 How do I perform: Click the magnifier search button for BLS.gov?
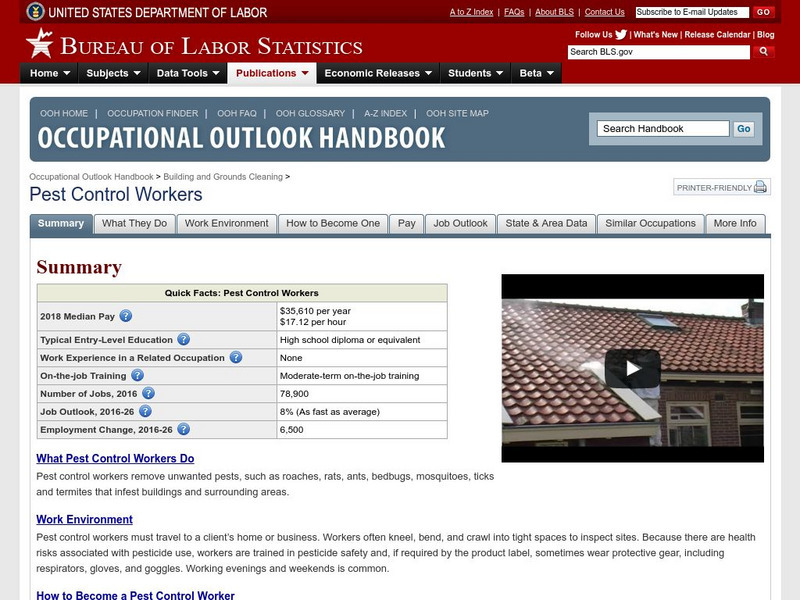coord(763,52)
